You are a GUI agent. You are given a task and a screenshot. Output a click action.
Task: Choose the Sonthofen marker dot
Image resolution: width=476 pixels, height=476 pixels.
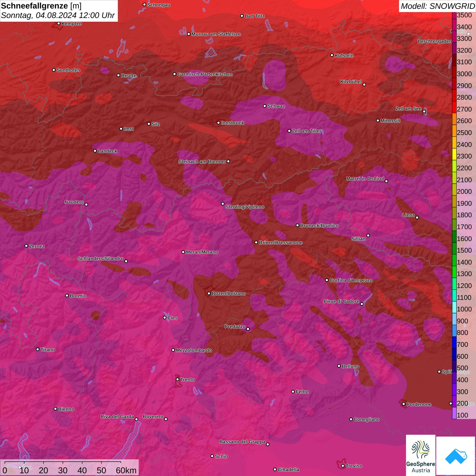(x=54, y=70)
